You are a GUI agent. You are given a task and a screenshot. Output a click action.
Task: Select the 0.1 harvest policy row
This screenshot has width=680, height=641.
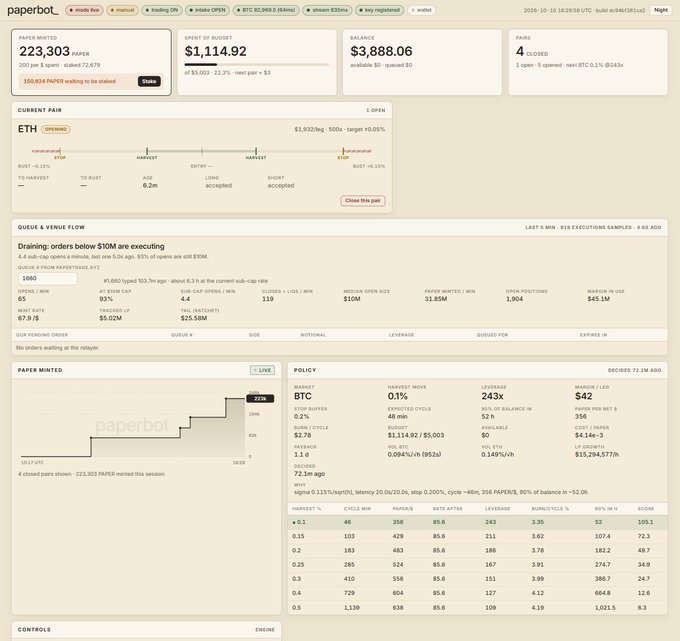pyautogui.click(x=477, y=522)
